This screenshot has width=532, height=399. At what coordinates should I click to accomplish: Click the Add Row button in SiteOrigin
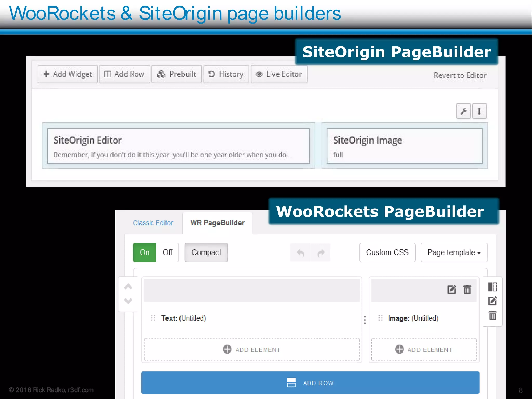(125, 74)
